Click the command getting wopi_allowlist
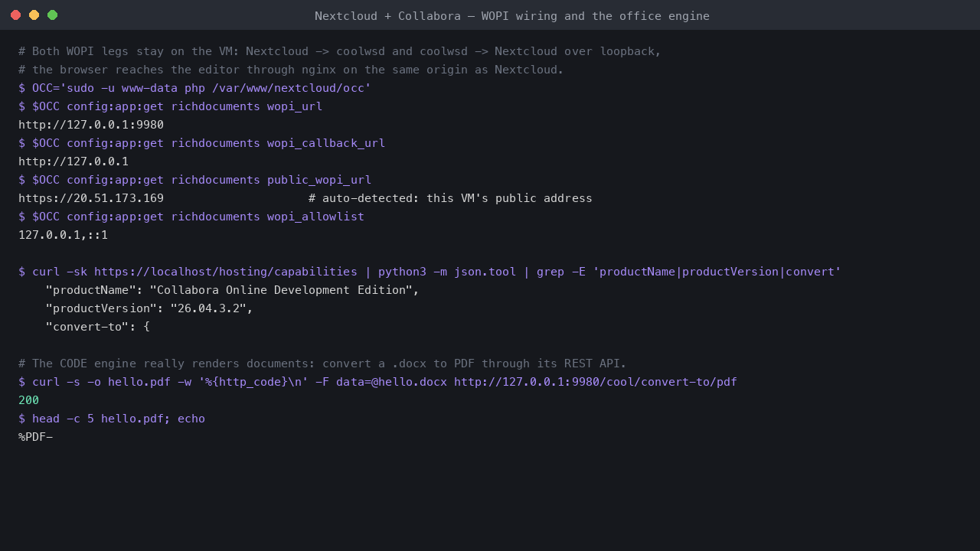This screenshot has width=980, height=551. (191, 217)
